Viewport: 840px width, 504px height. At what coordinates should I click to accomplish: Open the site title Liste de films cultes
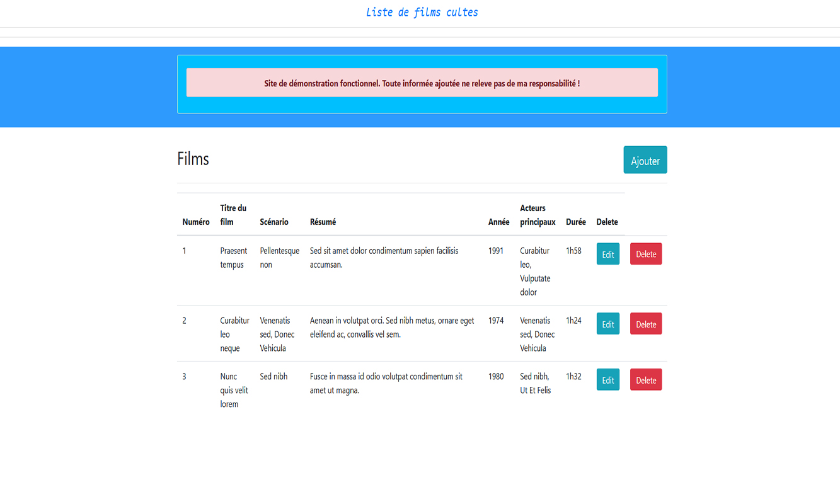(421, 12)
